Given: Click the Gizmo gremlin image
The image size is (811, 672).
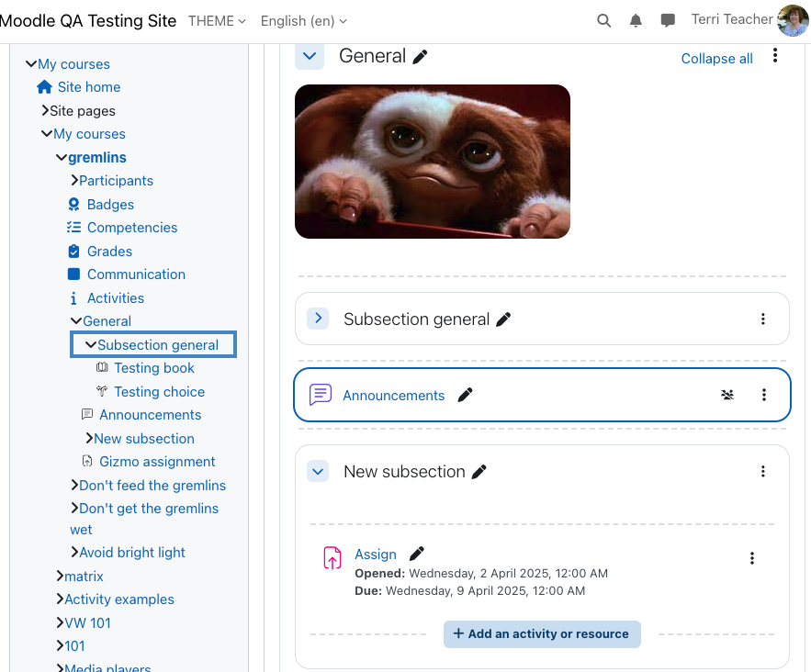Looking at the screenshot, I should point(433,162).
